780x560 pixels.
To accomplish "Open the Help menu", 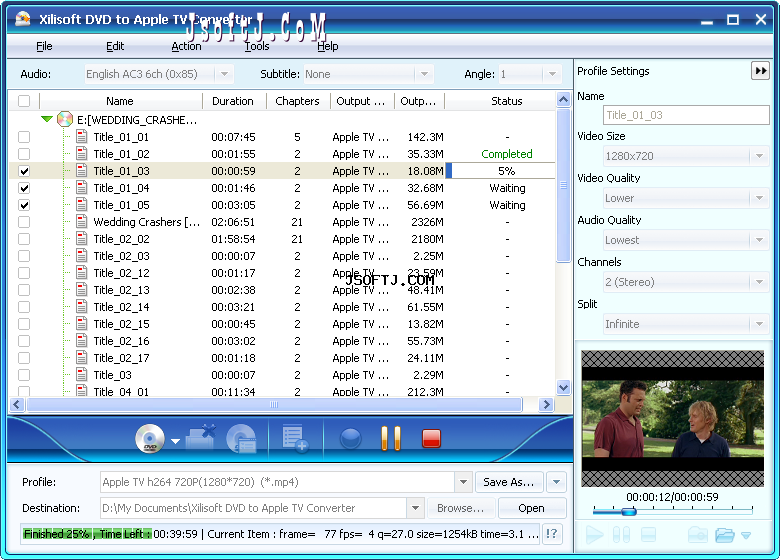I will (327, 46).
